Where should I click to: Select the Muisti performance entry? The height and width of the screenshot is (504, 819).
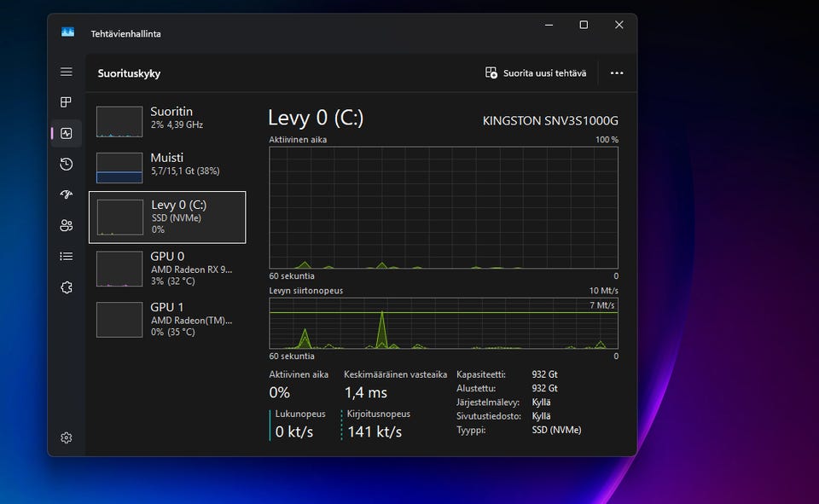coord(167,167)
